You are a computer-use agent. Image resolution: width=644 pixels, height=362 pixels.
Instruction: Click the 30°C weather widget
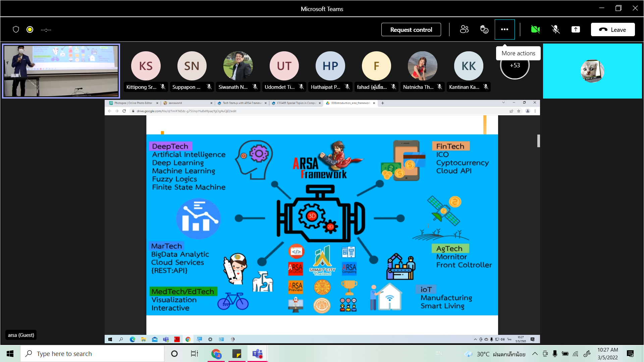[x=495, y=354]
